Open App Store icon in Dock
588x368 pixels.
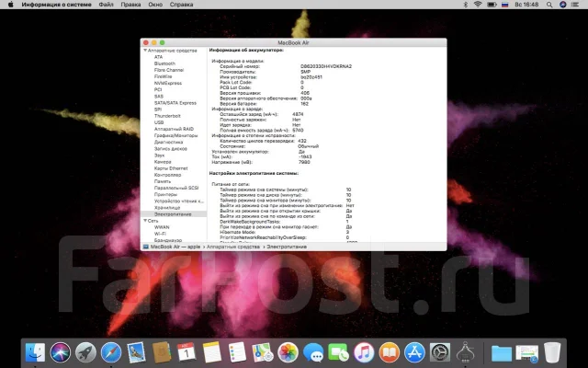click(x=414, y=353)
